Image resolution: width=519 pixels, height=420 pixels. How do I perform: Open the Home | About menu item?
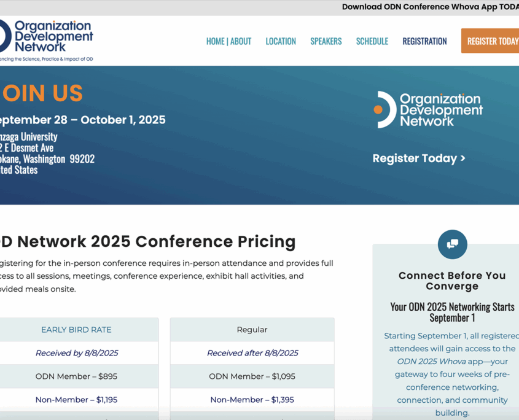(x=228, y=41)
